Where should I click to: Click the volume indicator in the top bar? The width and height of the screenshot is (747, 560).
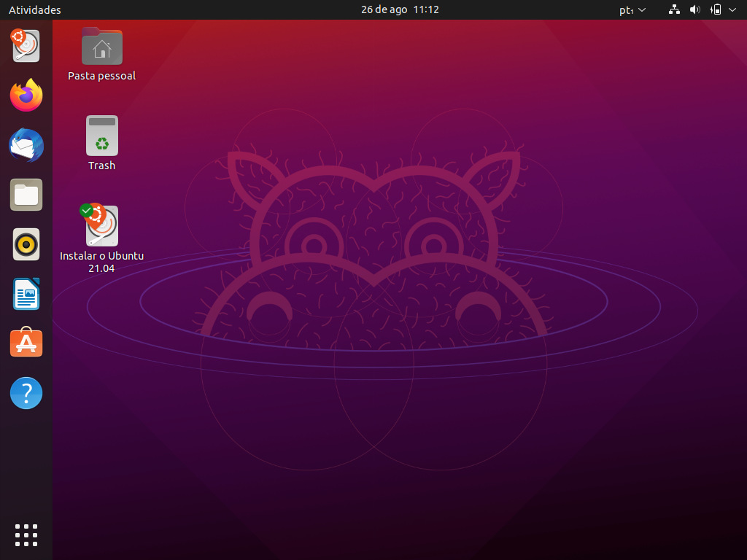pos(694,9)
